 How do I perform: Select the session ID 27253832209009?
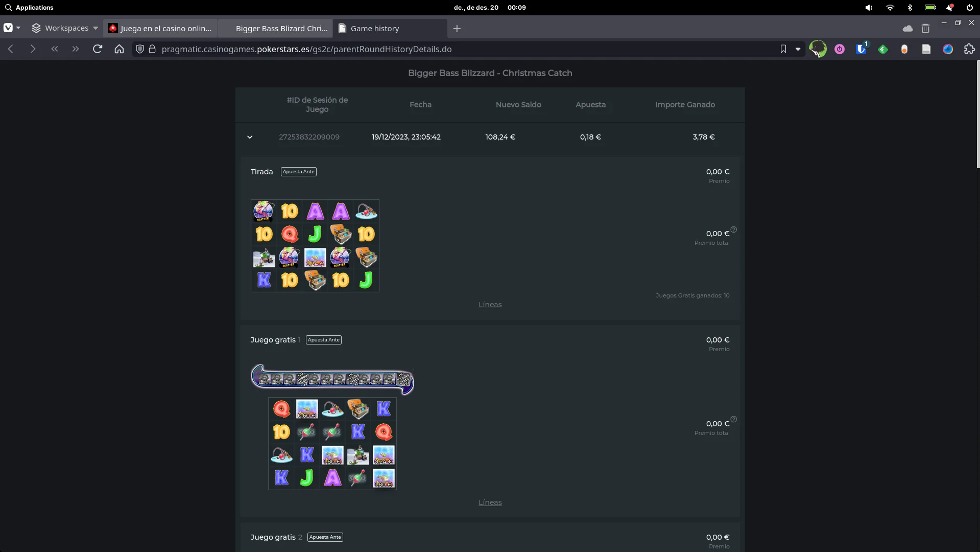(309, 137)
